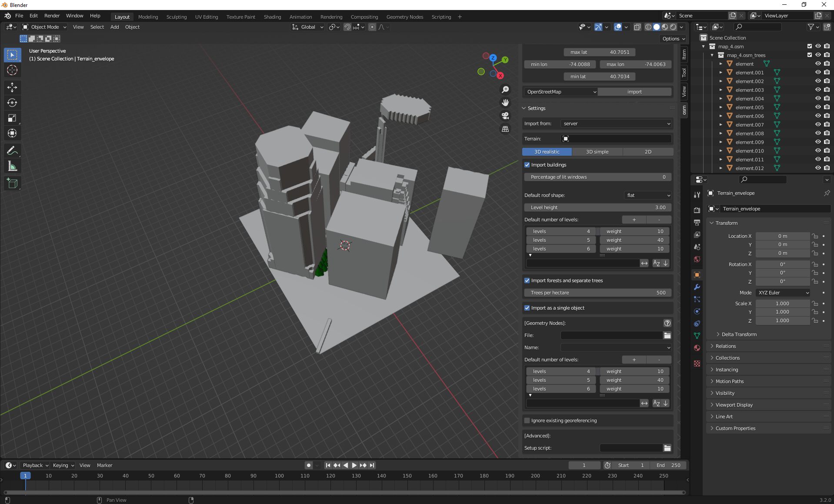This screenshot has width=834, height=504.
Task: Open the Render menu
Action: pyautogui.click(x=52, y=16)
